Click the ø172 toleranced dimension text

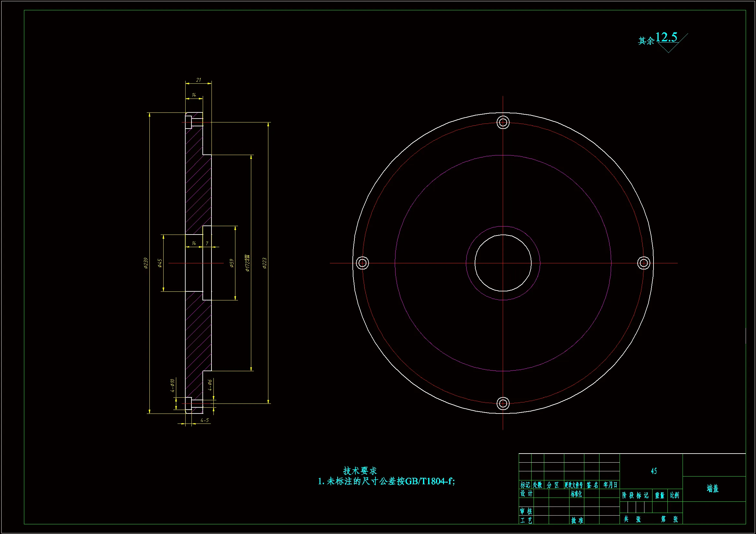pyautogui.click(x=248, y=263)
